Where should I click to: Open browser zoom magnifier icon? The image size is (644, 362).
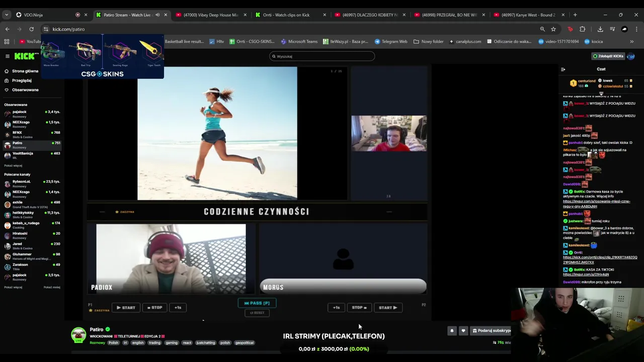pos(542,29)
